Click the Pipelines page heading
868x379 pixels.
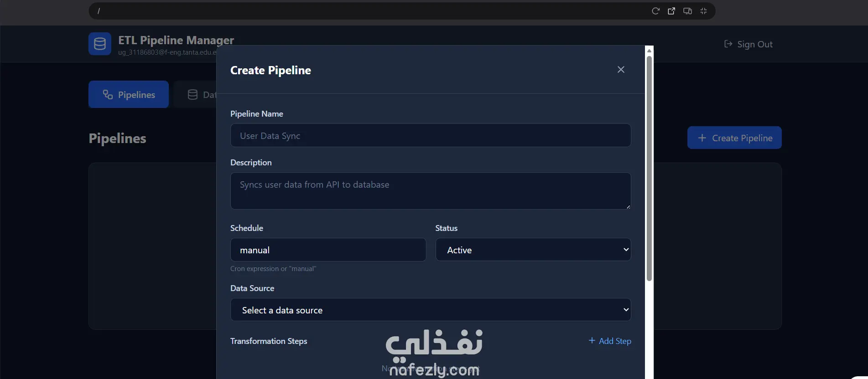coord(117,138)
